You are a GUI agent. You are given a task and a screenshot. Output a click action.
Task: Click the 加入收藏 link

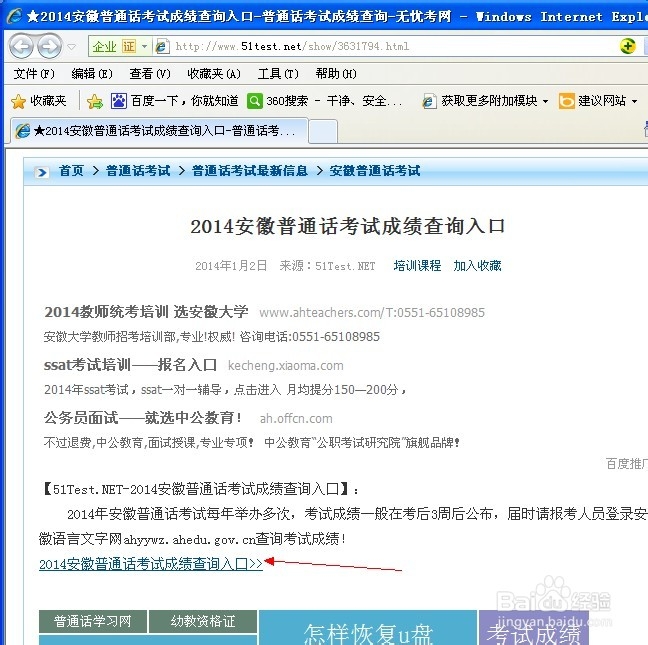477,265
